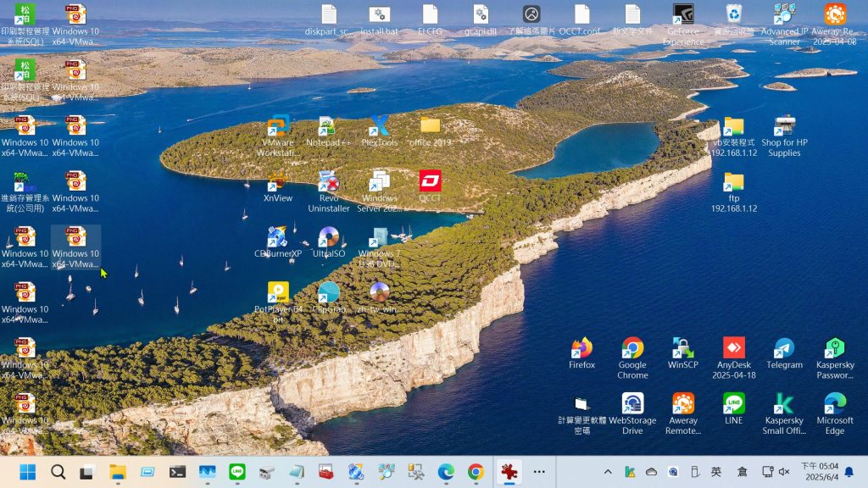Click the VMware Workstation shortcut
Viewport: 868px width, 488px height.
click(x=278, y=127)
